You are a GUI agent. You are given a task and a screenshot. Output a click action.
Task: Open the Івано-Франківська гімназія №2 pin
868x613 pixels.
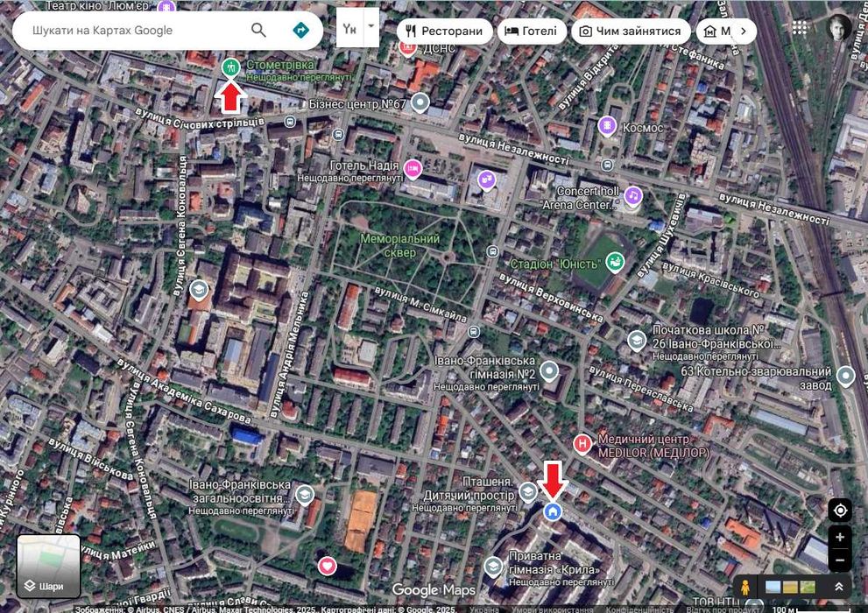click(548, 371)
